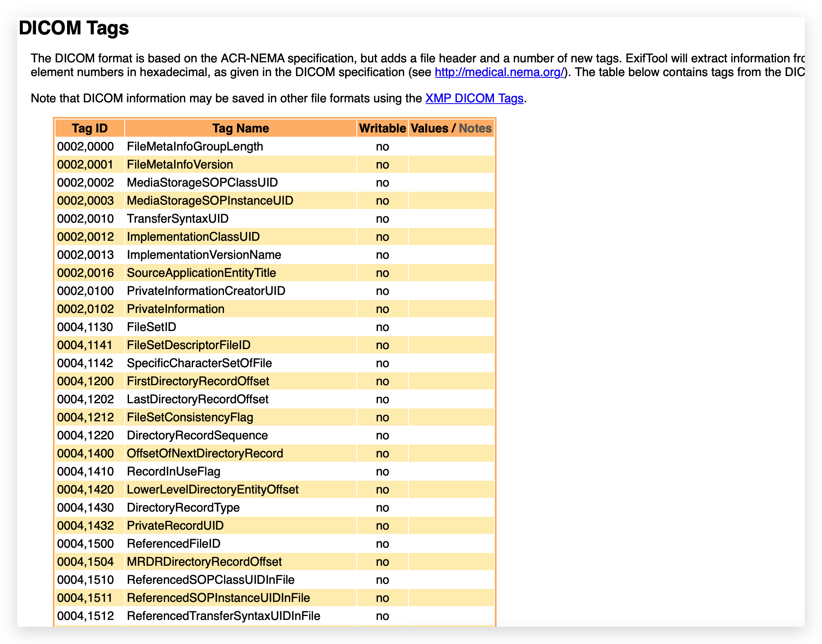Select tag ID 0004,1500
The height and width of the screenshot is (644, 822).
[86, 544]
